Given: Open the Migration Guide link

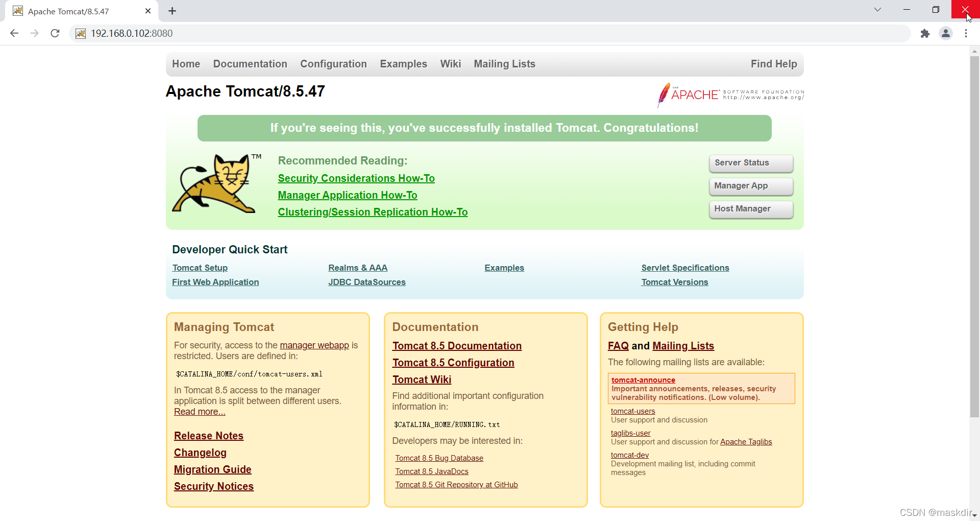Looking at the screenshot, I should point(213,469).
